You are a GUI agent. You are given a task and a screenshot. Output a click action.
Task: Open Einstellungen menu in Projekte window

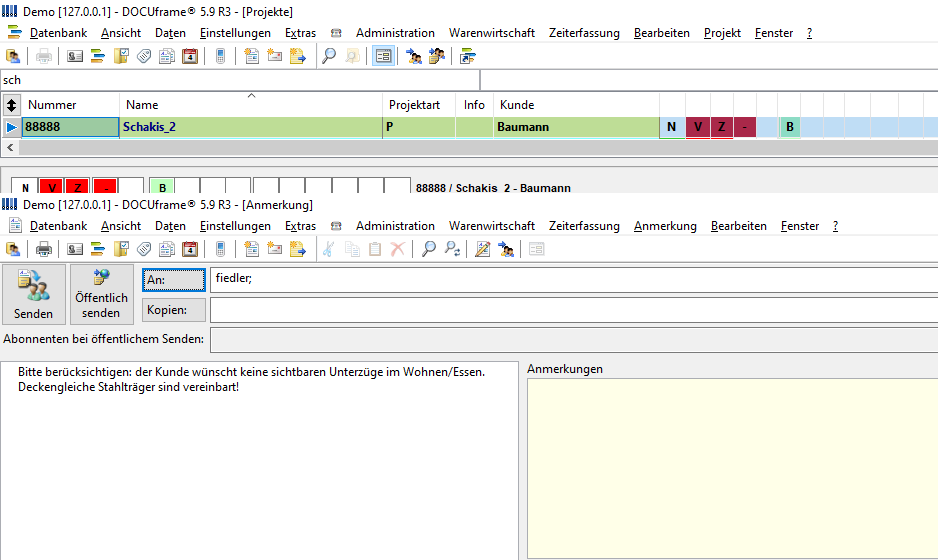tap(235, 33)
